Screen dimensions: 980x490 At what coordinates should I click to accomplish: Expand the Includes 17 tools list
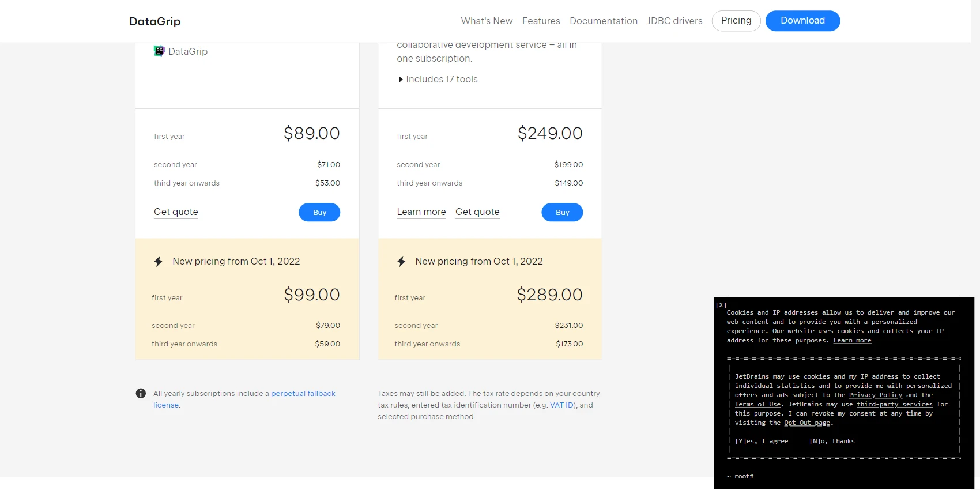[438, 80]
